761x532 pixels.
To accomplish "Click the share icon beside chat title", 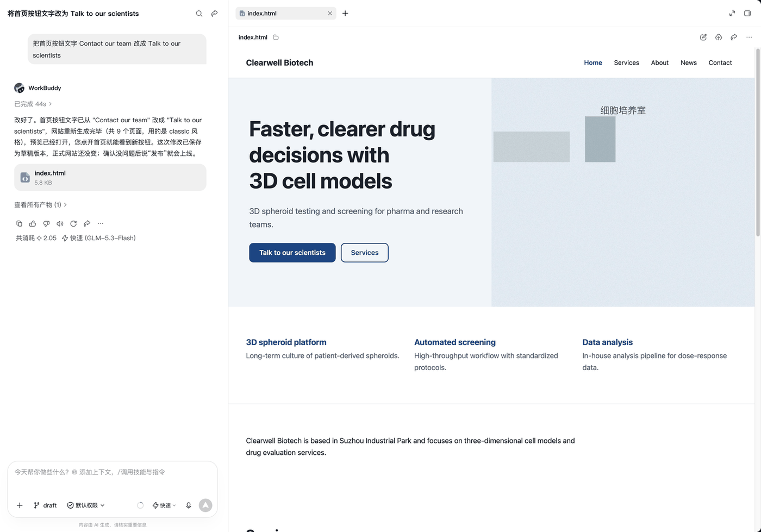I will (215, 14).
